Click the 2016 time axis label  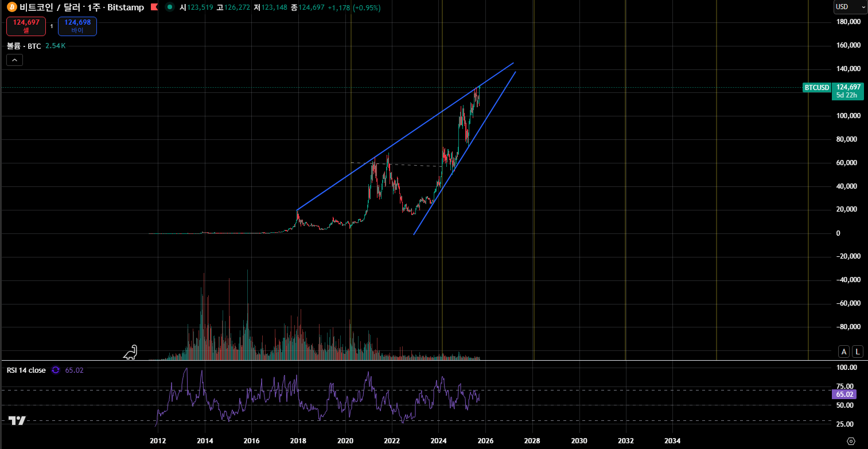coord(251,441)
